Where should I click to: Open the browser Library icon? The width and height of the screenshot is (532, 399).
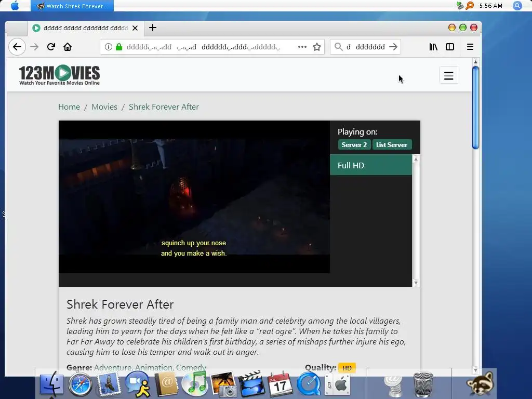(x=433, y=47)
